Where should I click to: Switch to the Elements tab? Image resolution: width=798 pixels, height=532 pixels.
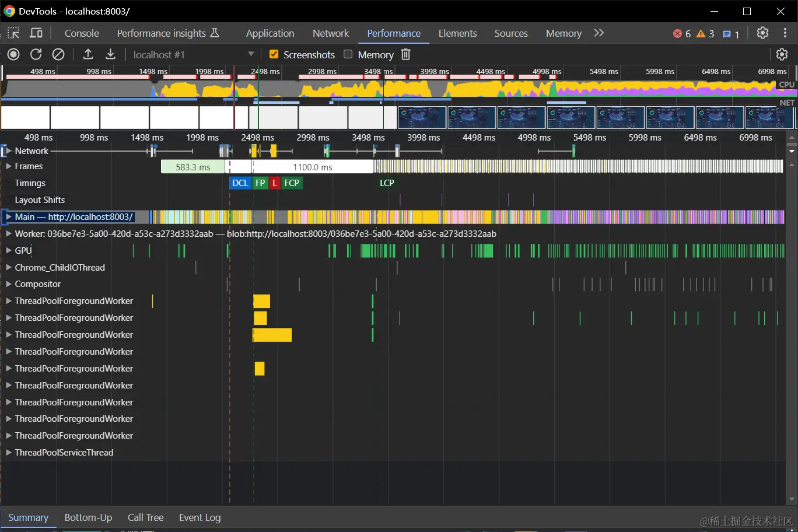click(458, 33)
